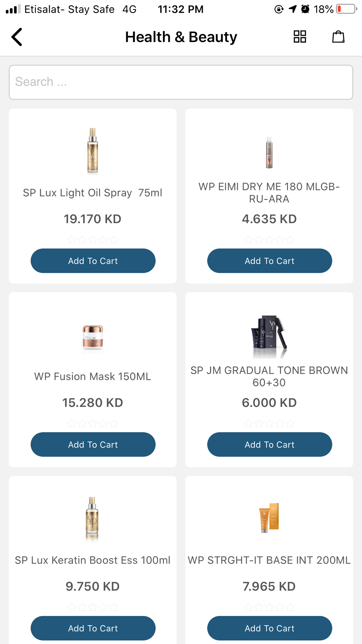The image size is (362, 644).
Task: Add WP STRGHT-IT Base to cart
Action: [x=269, y=628]
